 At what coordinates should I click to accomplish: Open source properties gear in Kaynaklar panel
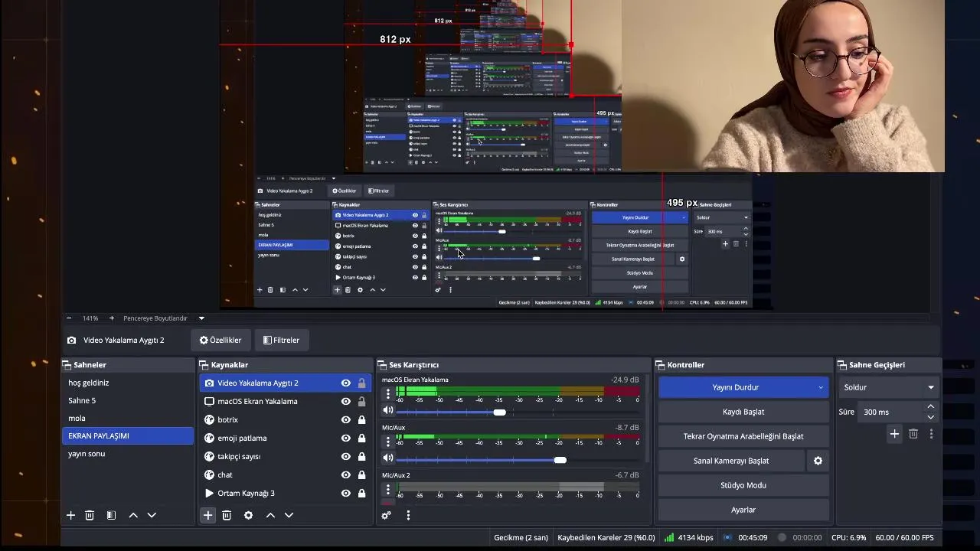248,516
